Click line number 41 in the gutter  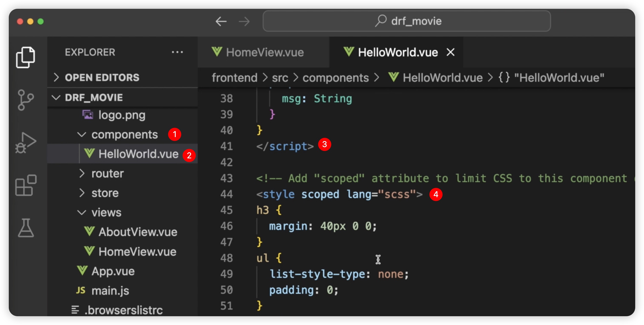(x=227, y=146)
